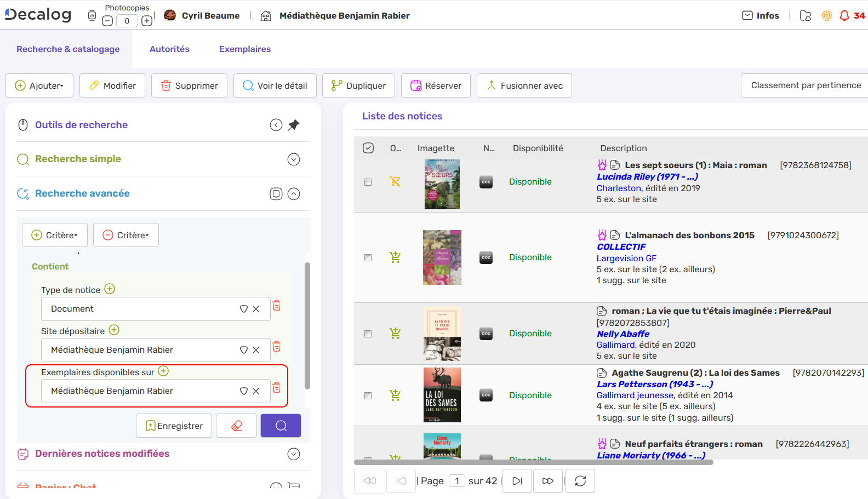The image size is (868, 499).
Task: Add another Exemplaires disponibles sur value
Action: (x=163, y=371)
